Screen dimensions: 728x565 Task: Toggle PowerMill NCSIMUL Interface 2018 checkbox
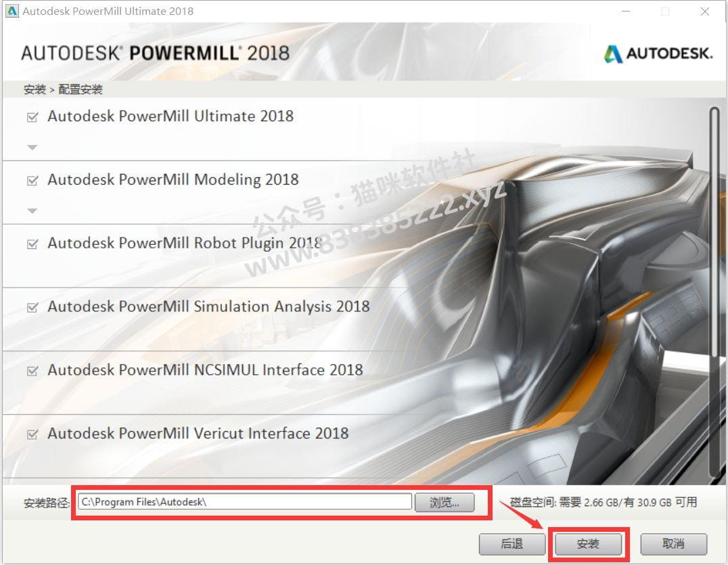click(x=32, y=371)
